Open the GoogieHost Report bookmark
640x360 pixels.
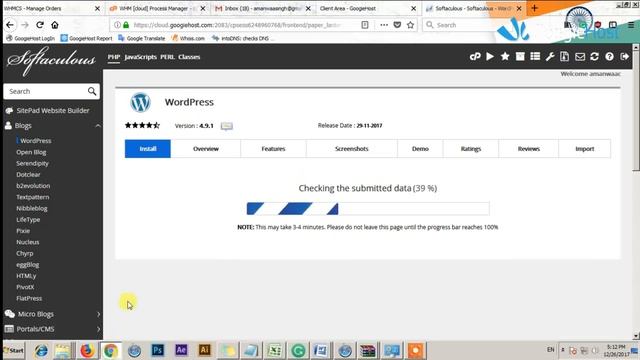click(86, 38)
